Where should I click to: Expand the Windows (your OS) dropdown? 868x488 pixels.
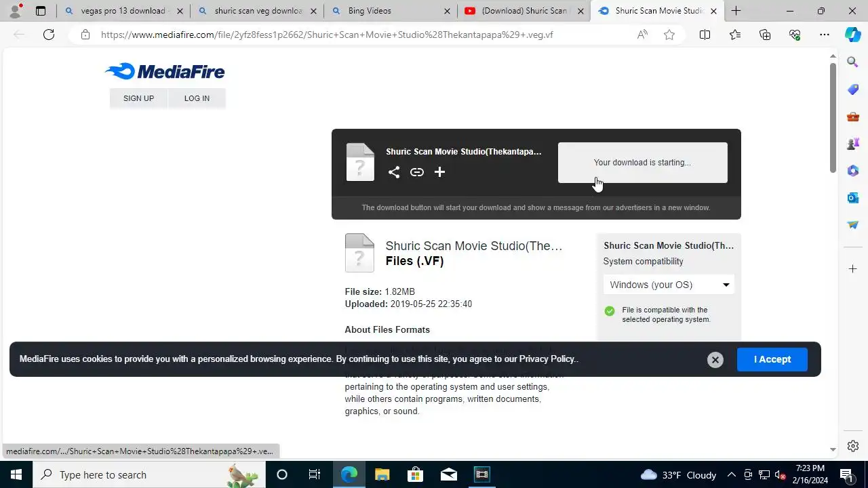(x=669, y=285)
